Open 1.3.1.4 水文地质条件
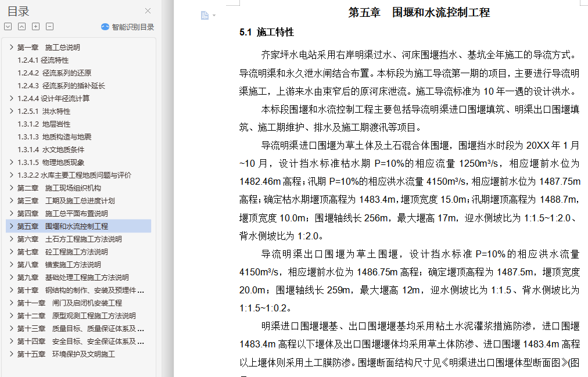This screenshot has width=588, height=377. pyautogui.click(x=51, y=149)
